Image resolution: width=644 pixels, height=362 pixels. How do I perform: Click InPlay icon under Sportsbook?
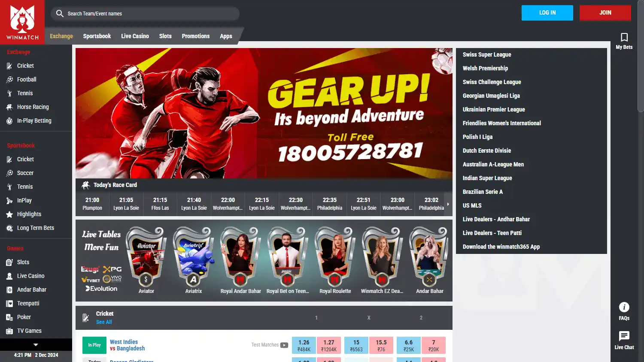click(9, 201)
